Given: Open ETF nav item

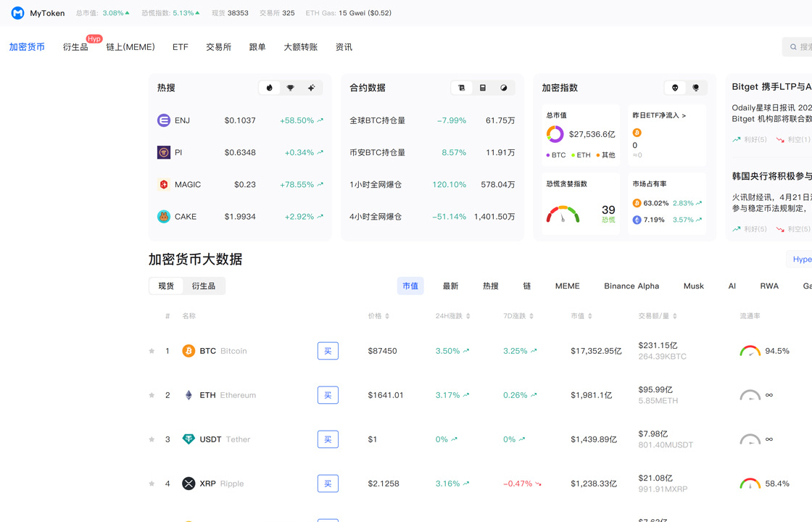Looking at the screenshot, I should [181, 47].
